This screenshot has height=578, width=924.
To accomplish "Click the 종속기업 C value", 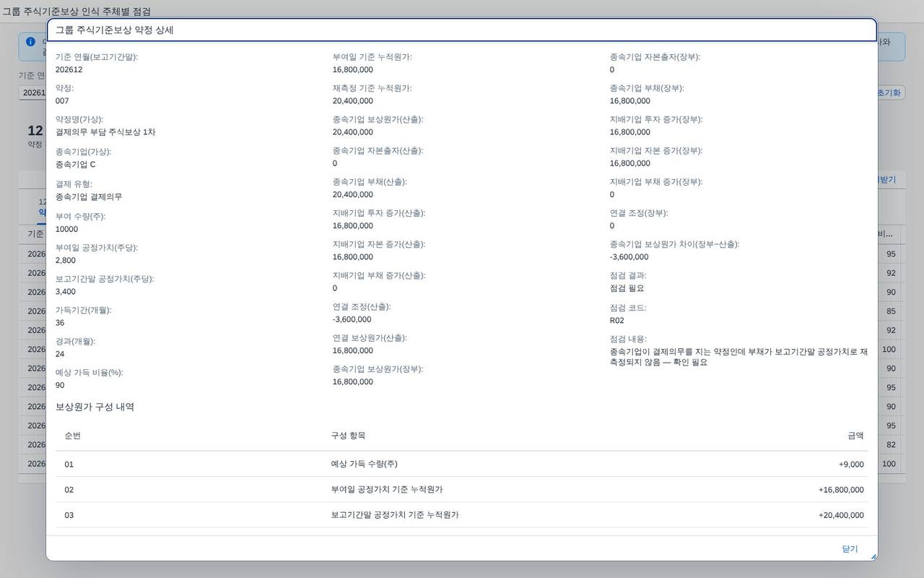I will (75, 165).
